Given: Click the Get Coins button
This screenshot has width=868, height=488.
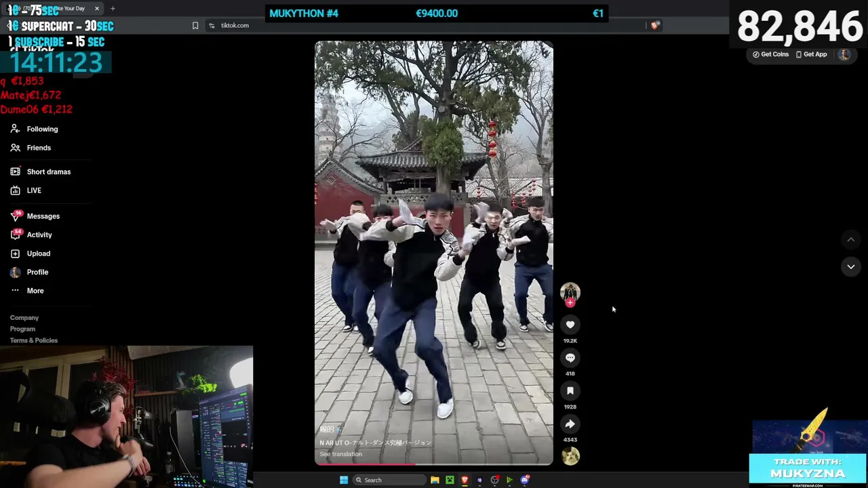Looking at the screenshot, I should tap(770, 54).
